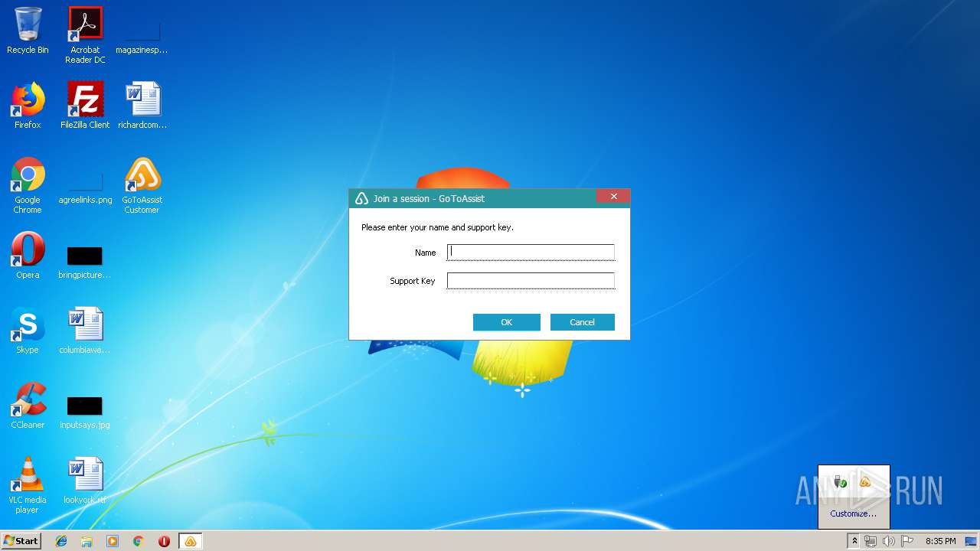Open Chrome from the taskbar
The image size is (980, 551).
pyautogui.click(x=139, y=541)
